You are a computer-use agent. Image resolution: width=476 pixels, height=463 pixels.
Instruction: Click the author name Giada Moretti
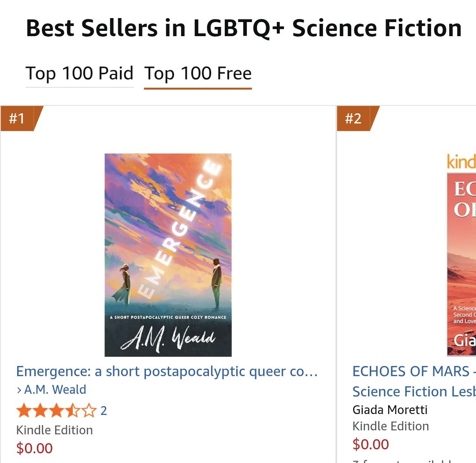tap(390, 410)
